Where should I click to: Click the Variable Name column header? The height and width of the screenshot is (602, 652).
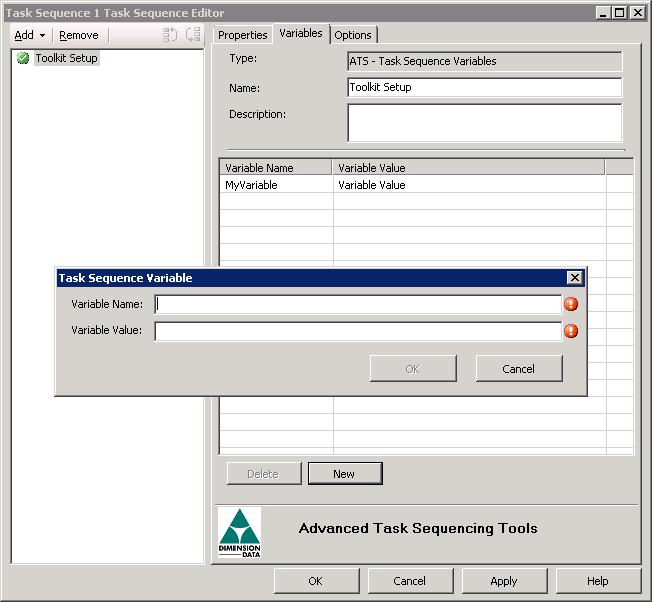pos(276,168)
